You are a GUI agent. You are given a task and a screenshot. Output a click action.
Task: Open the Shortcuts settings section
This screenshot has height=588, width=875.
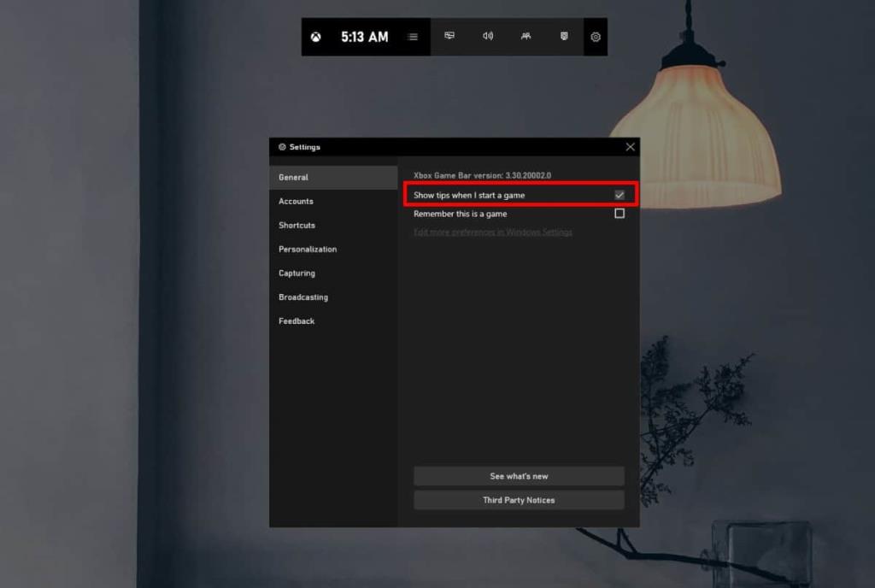297,225
